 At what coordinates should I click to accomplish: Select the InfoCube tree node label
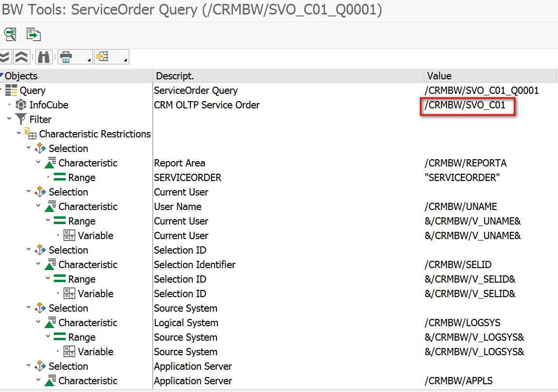point(49,105)
